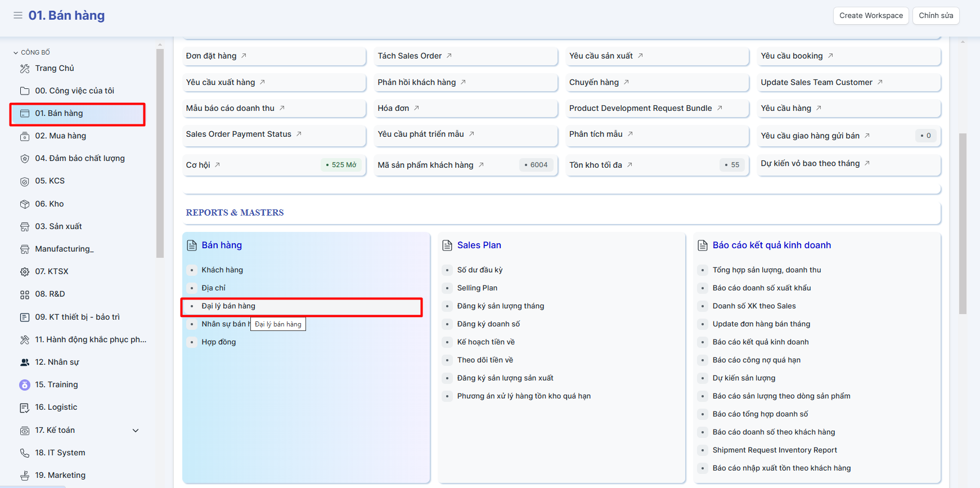Click the main page vertical scrollbar
This screenshot has height=488, width=980.
963,225
